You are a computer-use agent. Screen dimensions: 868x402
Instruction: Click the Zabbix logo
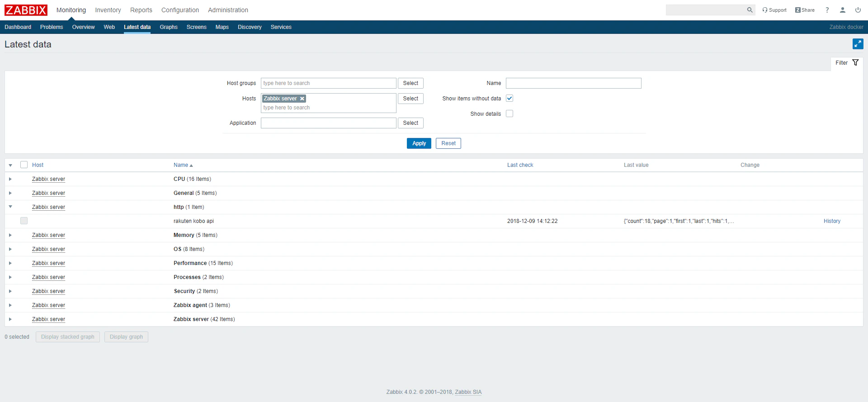pyautogui.click(x=26, y=10)
